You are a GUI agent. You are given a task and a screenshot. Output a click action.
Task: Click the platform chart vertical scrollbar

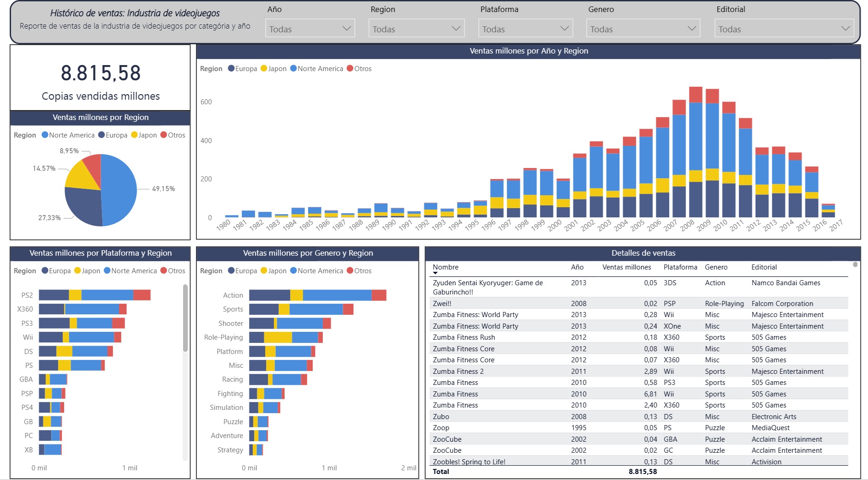pyautogui.click(x=185, y=318)
